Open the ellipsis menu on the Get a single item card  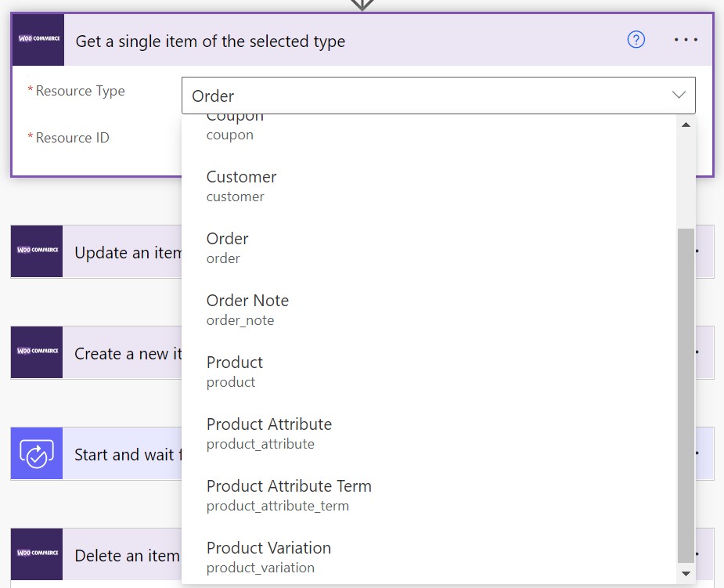click(686, 39)
